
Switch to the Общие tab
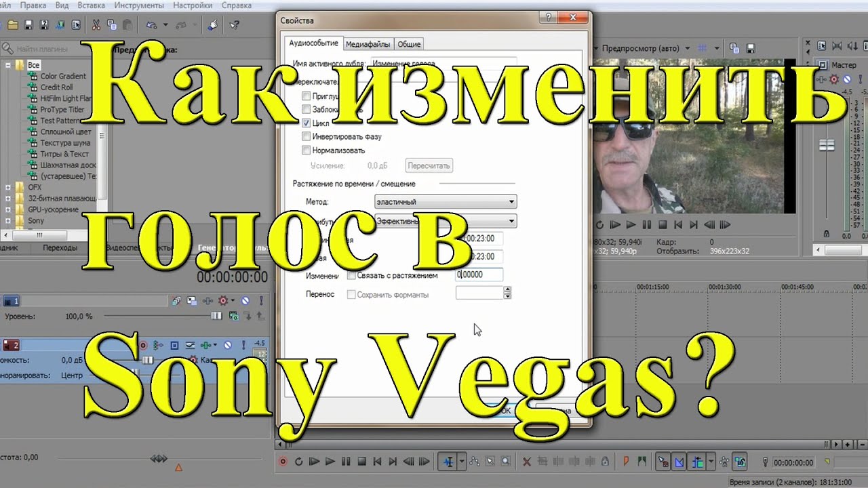point(409,44)
